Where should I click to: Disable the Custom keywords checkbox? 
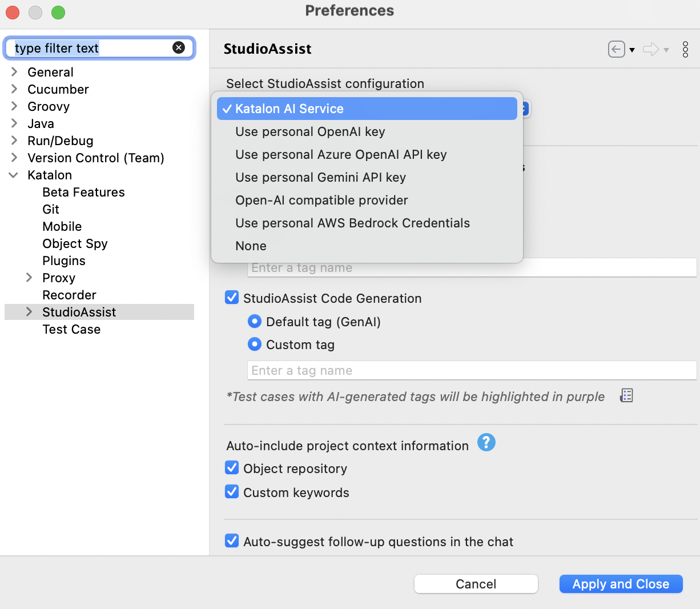pyautogui.click(x=232, y=492)
